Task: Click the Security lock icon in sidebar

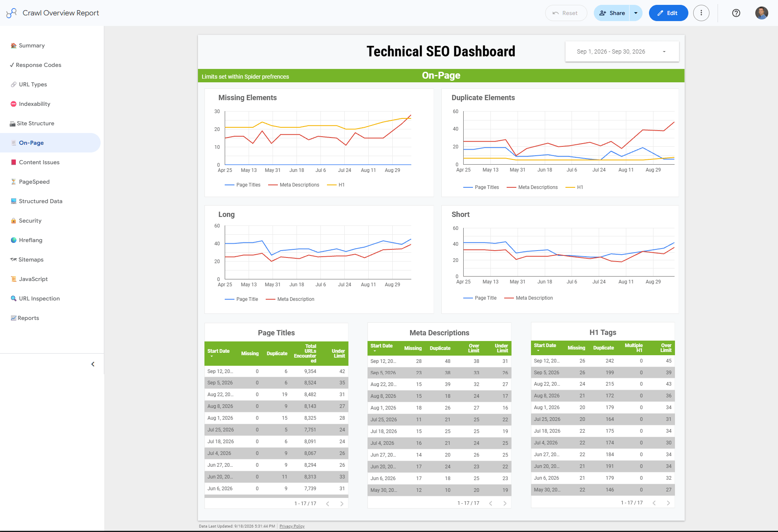Action: [13, 221]
